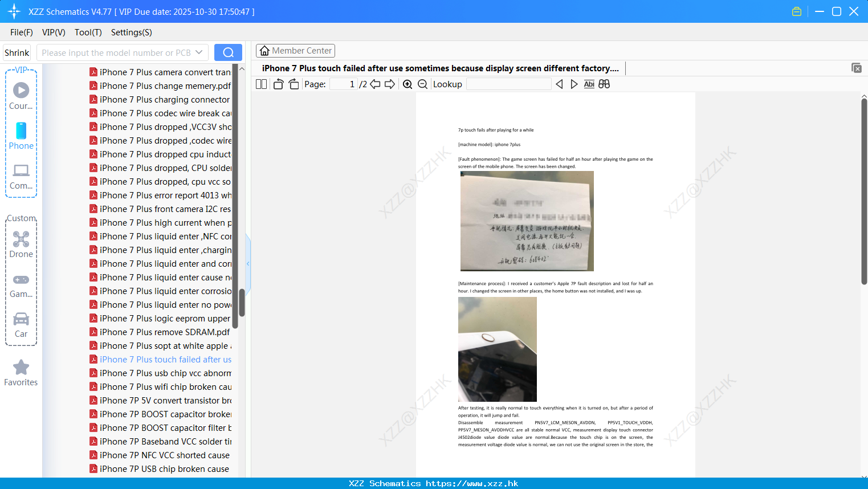Click the iPhone home button photo

(x=498, y=349)
